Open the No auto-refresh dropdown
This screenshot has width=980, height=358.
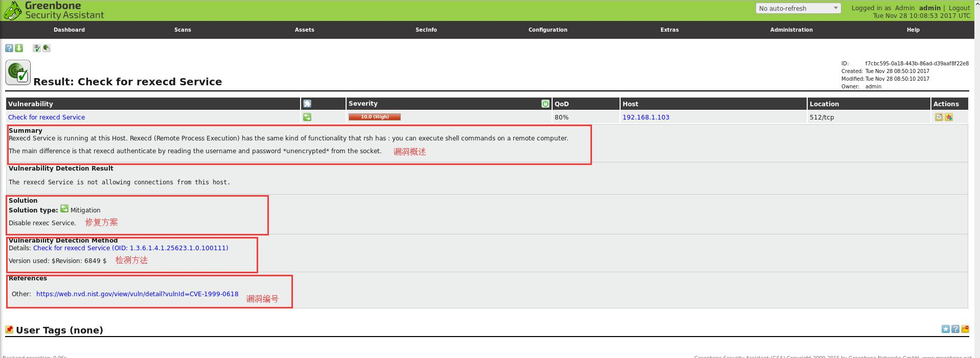798,8
